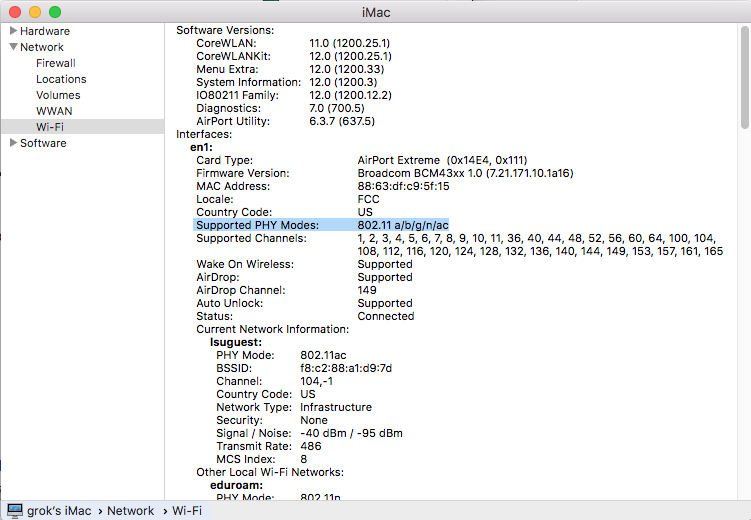Open WWAN under Network
Image resolution: width=751 pixels, height=520 pixels.
pyautogui.click(x=54, y=111)
